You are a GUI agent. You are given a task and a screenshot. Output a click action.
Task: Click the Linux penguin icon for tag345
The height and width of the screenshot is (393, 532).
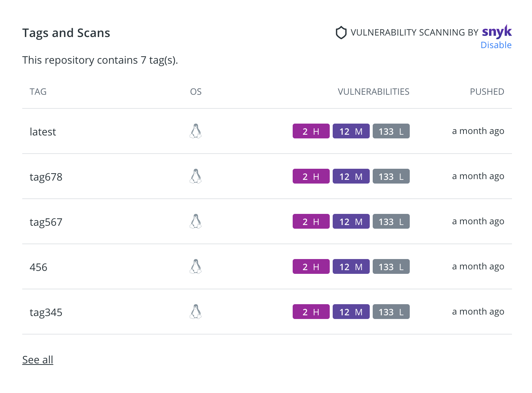click(196, 312)
